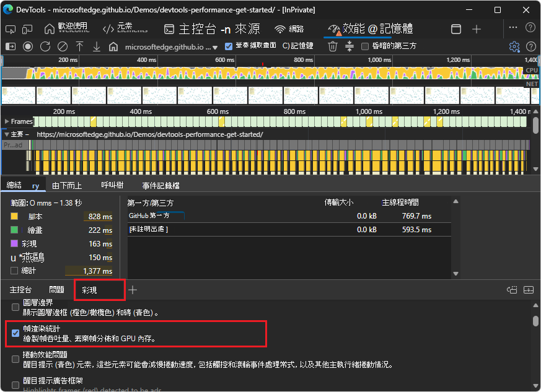Expand the Frames track
Screen dimensions: 541x392
[x=7, y=121]
